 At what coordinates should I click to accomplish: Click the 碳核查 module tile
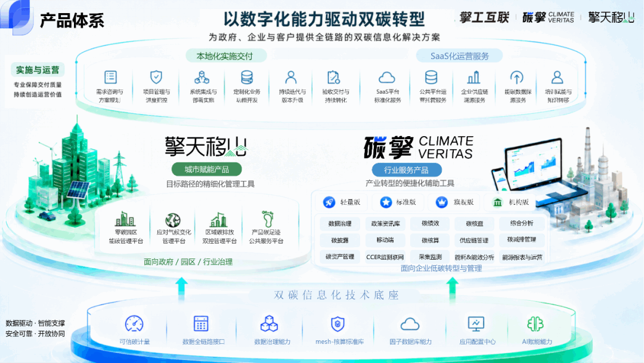click(475, 224)
